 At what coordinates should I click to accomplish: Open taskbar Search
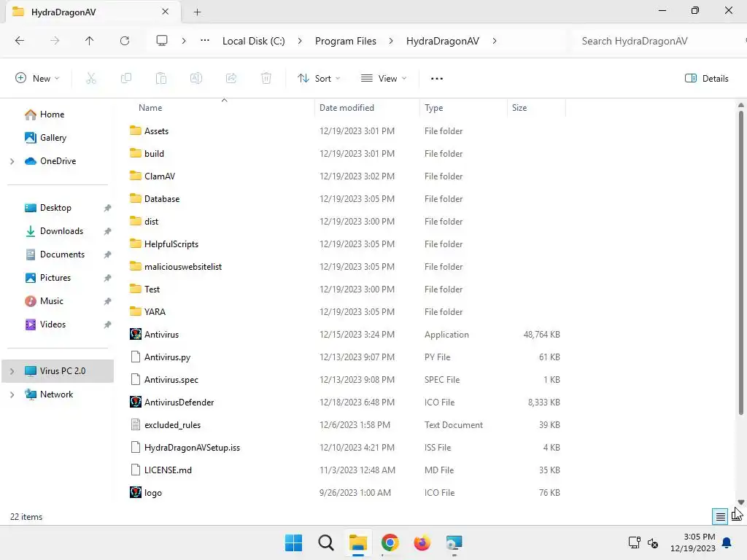tap(326, 542)
